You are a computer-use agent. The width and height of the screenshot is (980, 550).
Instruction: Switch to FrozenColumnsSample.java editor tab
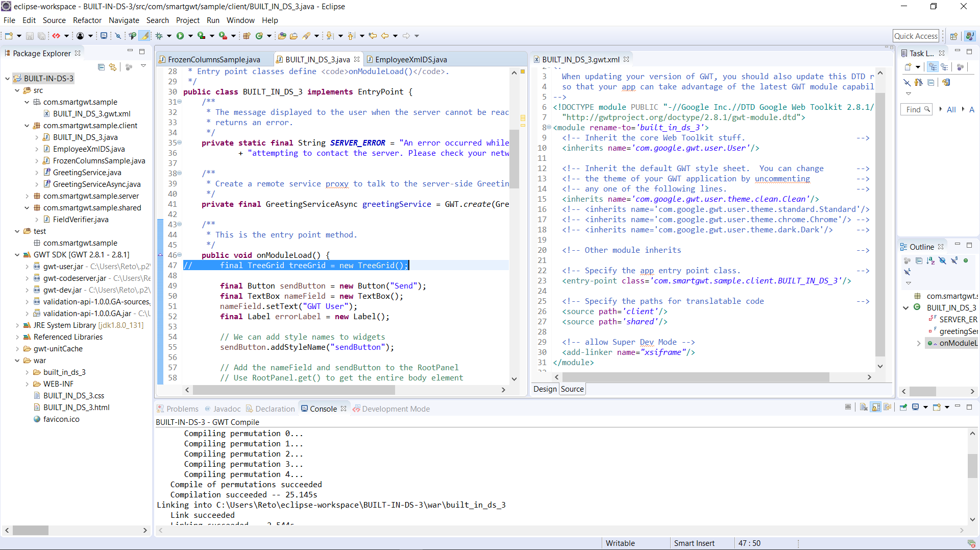[214, 59]
